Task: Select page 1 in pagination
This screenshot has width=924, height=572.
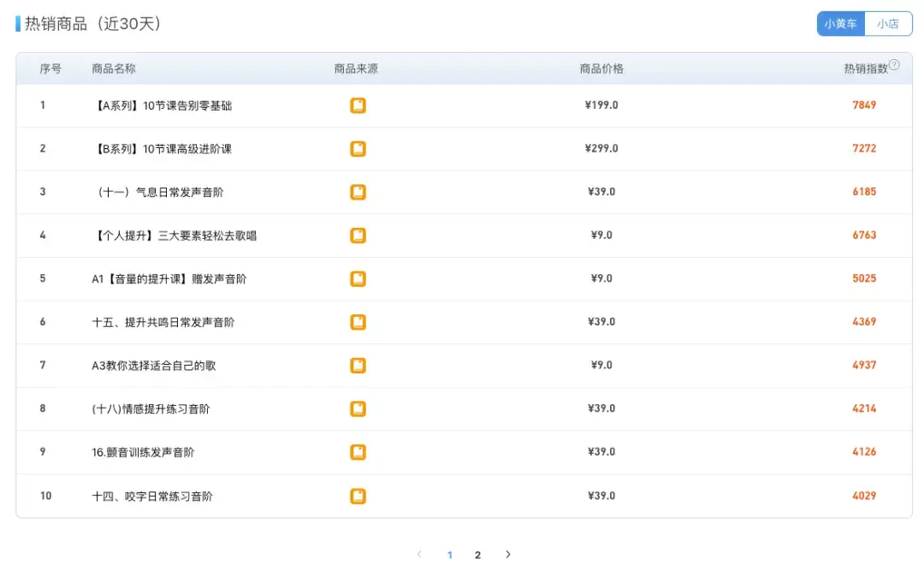Action: click(x=450, y=555)
